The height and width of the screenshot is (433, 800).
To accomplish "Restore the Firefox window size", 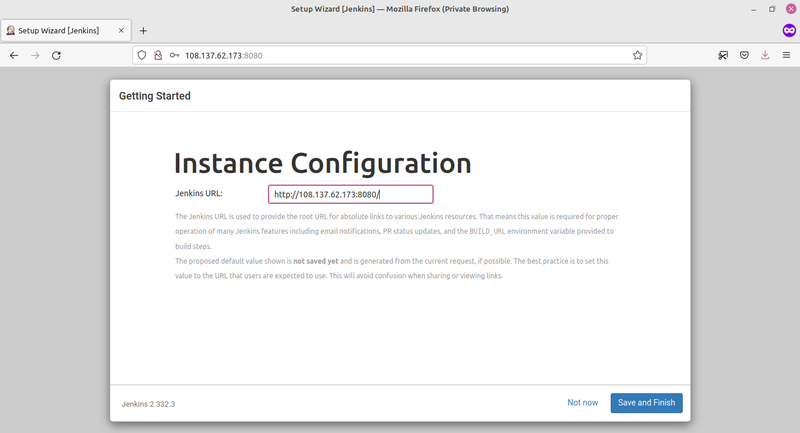I will click(772, 9).
